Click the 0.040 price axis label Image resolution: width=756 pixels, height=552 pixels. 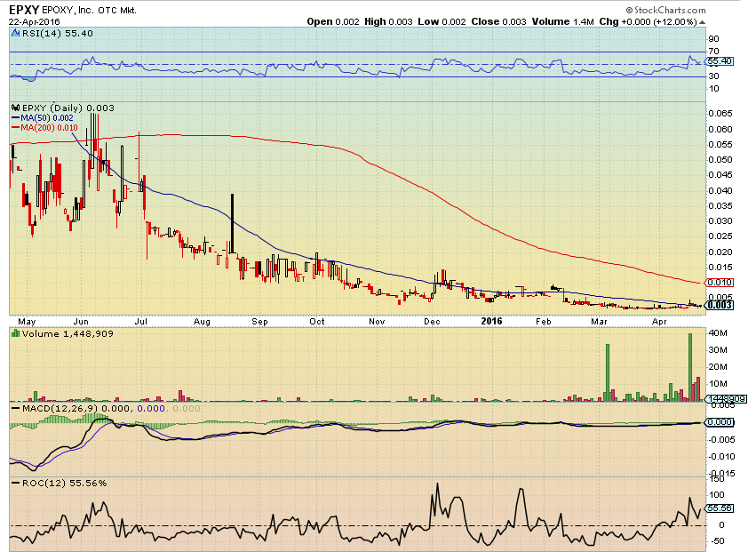coord(720,190)
